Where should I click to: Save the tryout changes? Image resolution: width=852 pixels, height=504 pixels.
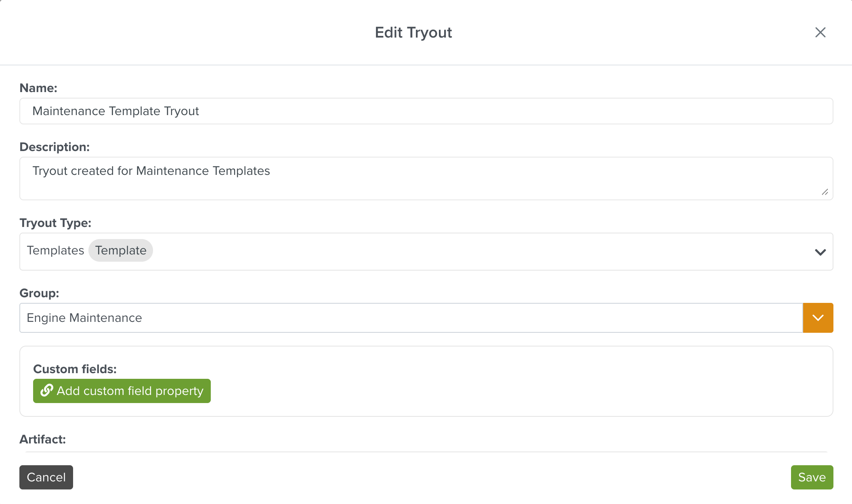point(812,477)
